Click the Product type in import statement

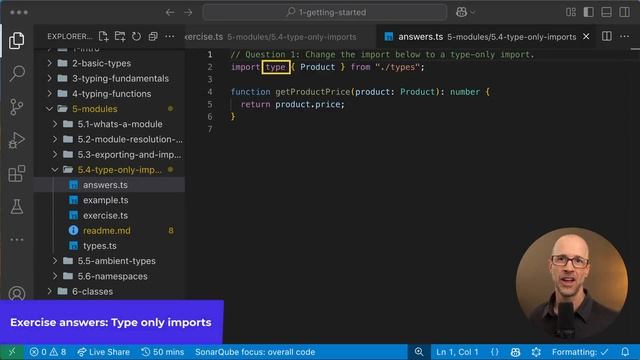pos(318,67)
